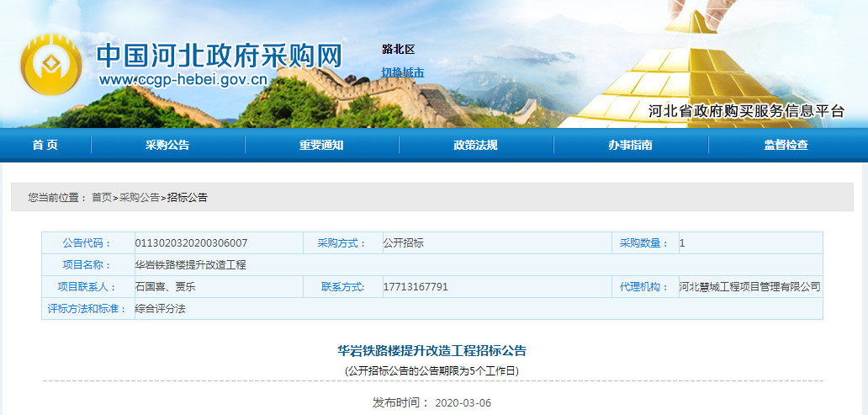This screenshot has width=868, height=415.
Task: Click the contact phone number 17713167791
Action: [415, 287]
